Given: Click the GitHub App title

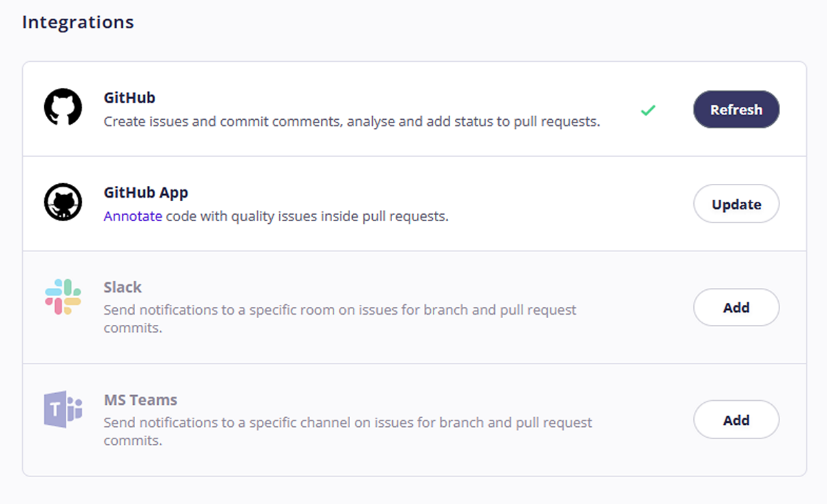Looking at the screenshot, I should (x=146, y=193).
